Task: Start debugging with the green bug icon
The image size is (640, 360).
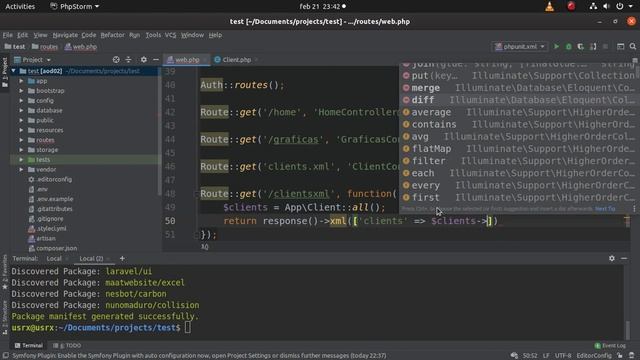Action: pos(568,47)
